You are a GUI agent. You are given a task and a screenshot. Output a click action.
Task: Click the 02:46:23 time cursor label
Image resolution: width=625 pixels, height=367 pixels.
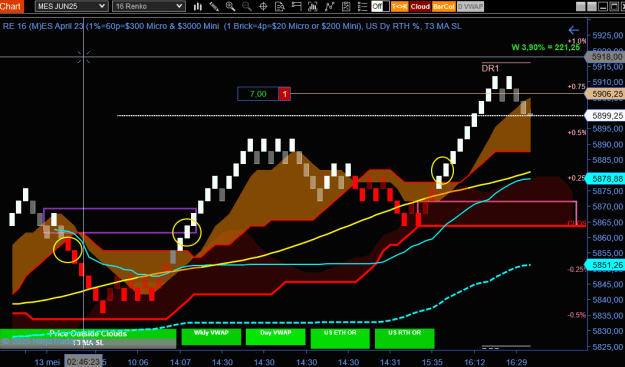(84, 362)
